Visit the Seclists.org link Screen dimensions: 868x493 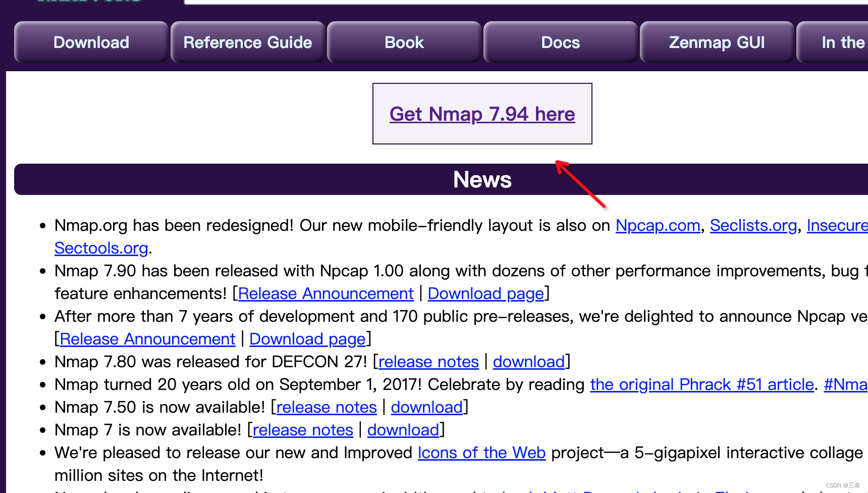point(753,225)
